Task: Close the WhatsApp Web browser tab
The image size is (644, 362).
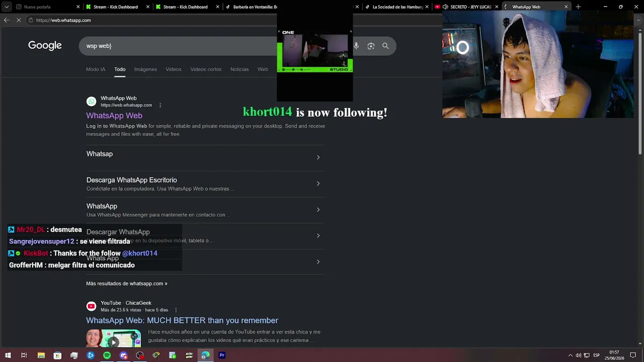Action: [566, 7]
